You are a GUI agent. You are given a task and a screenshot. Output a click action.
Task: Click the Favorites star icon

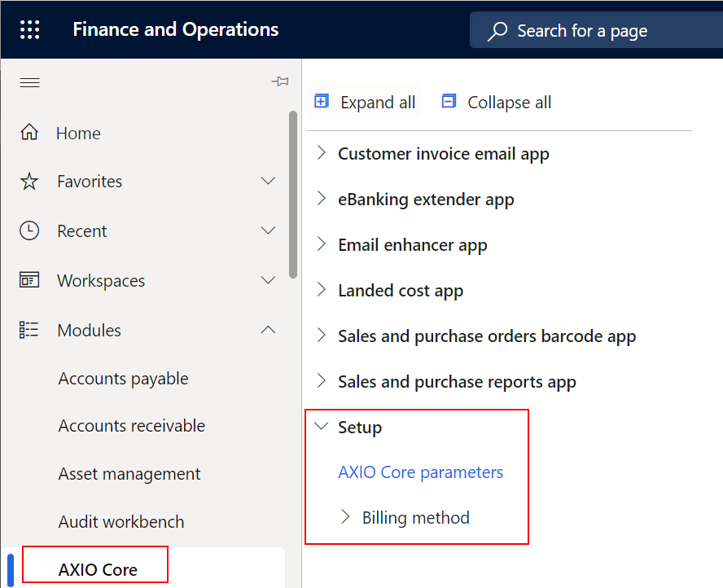click(30, 181)
